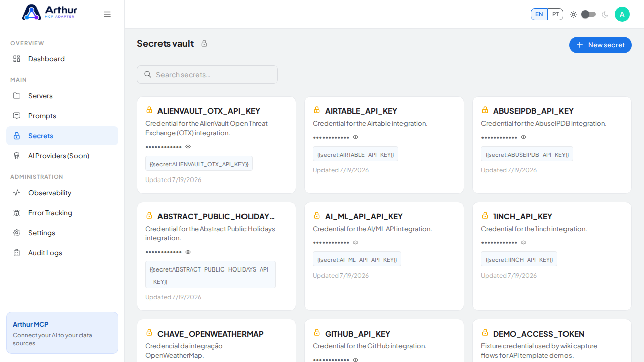Screen dimensions: 644x362
Task: Reveal ABUSEIPDB_API_KEY value with eye icon
Action: tap(523, 137)
